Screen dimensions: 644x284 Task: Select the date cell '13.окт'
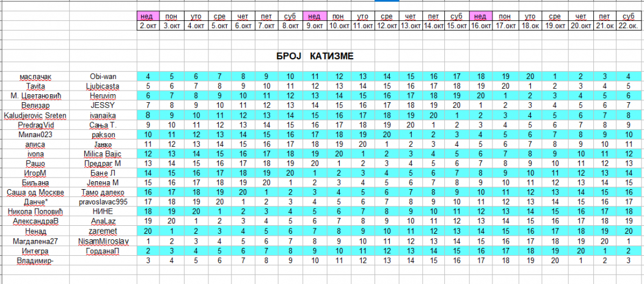410,26
